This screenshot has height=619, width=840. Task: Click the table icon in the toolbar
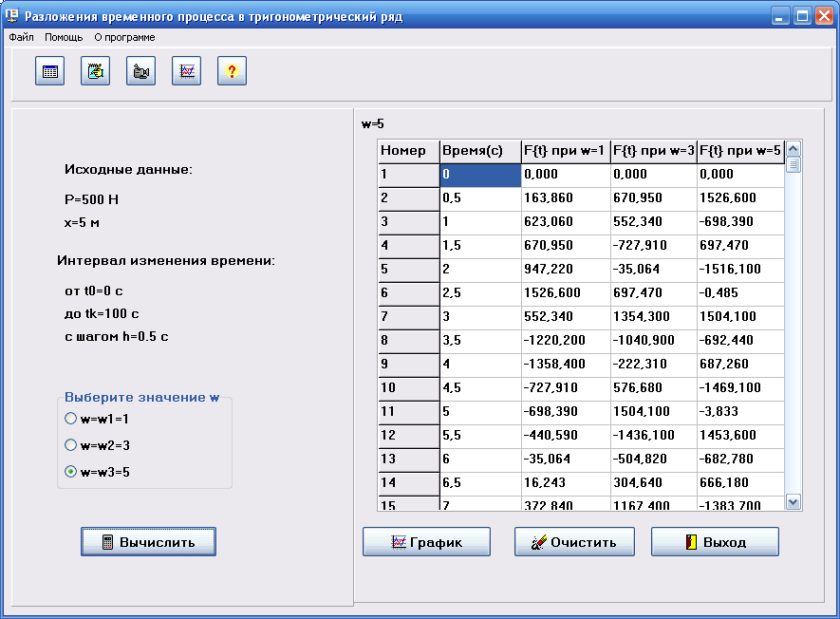50,71
